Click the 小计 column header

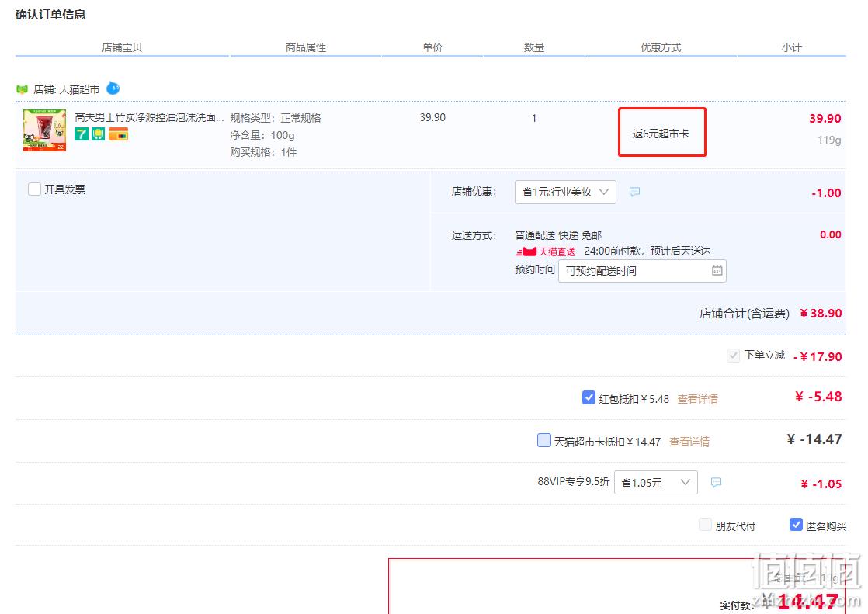(792, 47)
